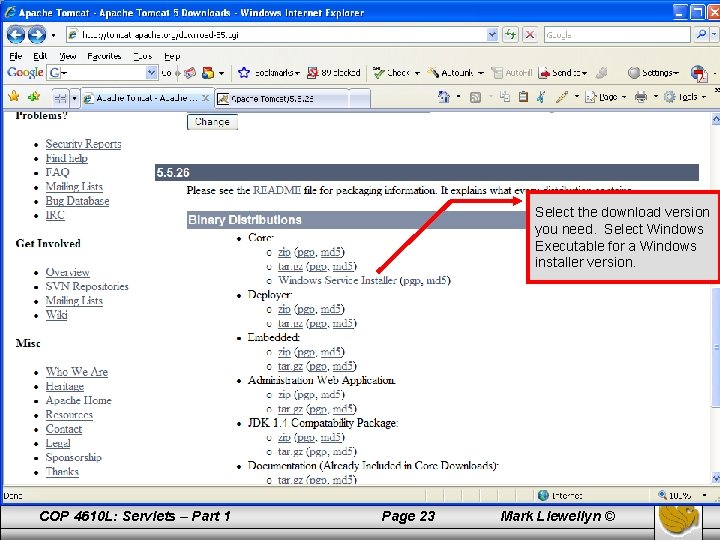Open the Who We Are link
Image resolution: width=720 pixels, height=540 pixels.
click(77, 372)
